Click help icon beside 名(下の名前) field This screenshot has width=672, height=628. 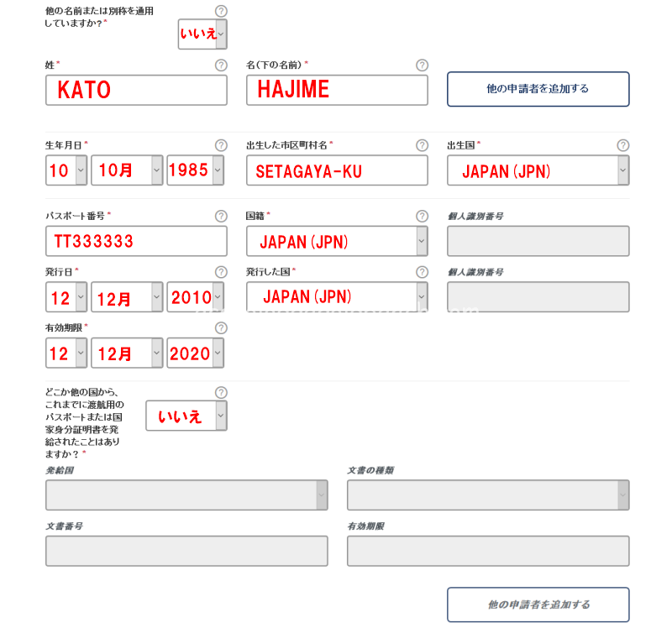422,65
